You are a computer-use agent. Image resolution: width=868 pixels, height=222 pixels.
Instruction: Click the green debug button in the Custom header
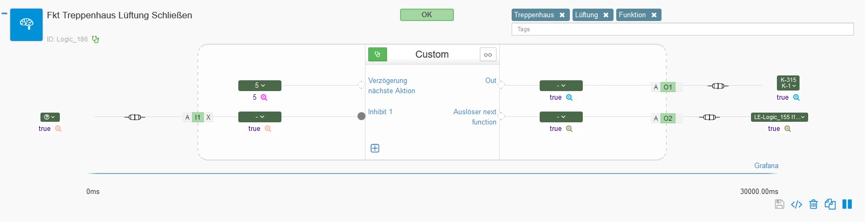377,54
